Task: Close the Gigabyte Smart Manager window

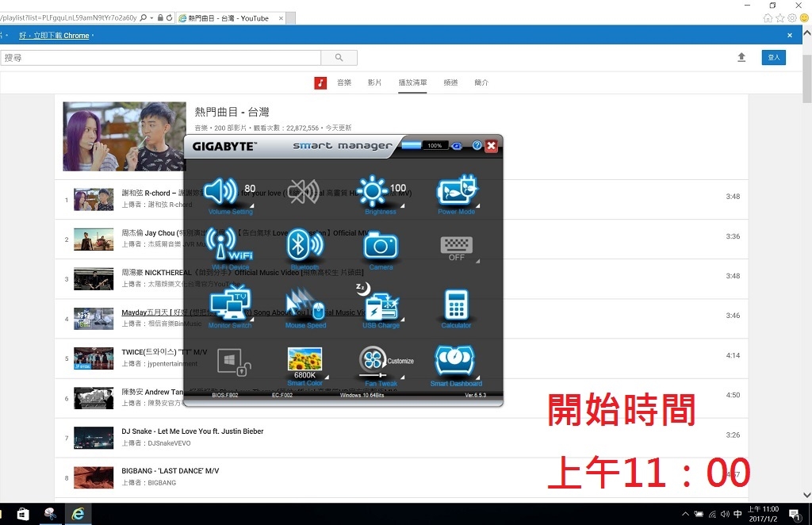Action: pos(492,146)
